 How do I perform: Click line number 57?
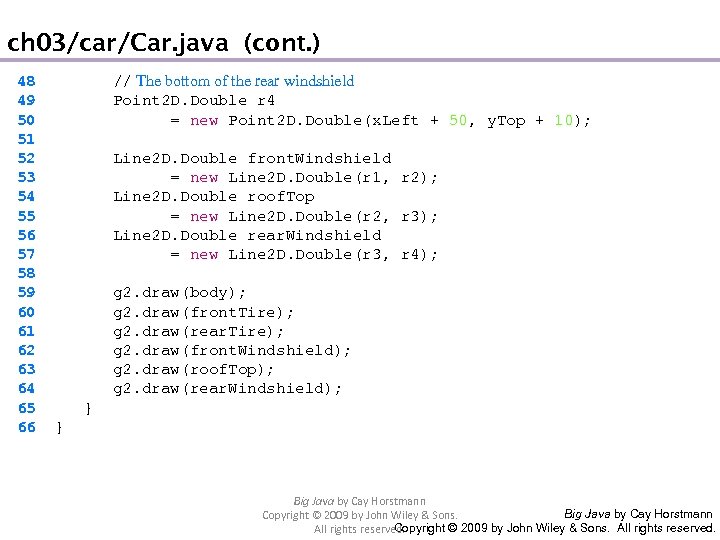pos(26,254)
